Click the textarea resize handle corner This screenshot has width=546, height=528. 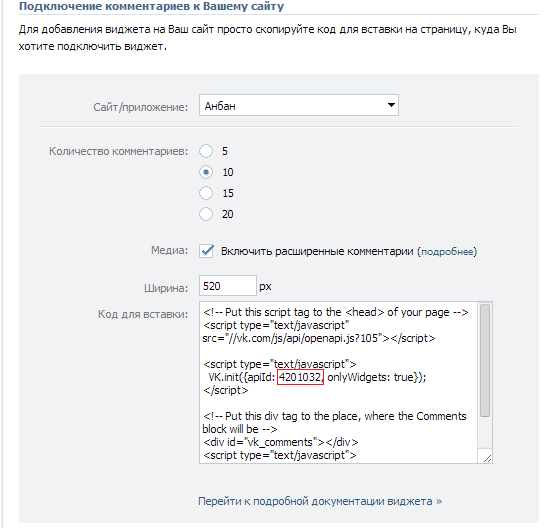pyautogui.click(x=488, y=459)
